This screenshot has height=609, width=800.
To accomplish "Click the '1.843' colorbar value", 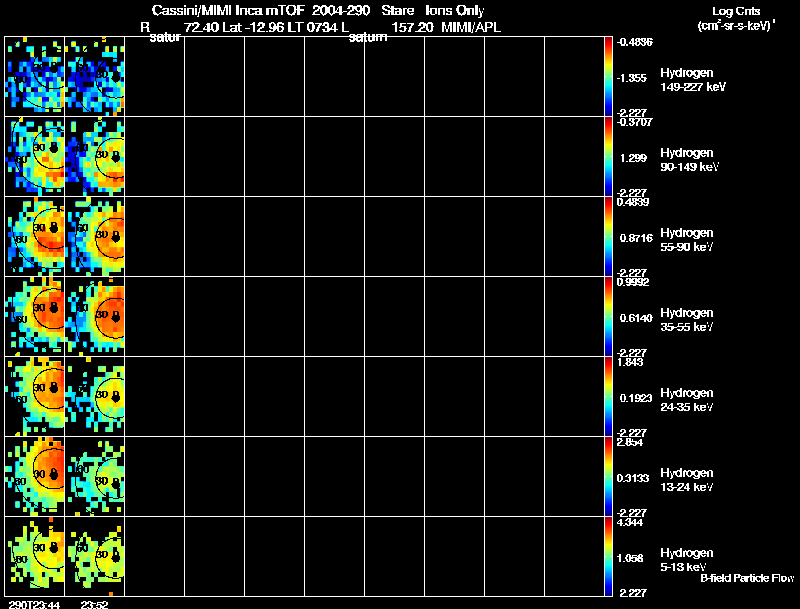I will [630, 362].
